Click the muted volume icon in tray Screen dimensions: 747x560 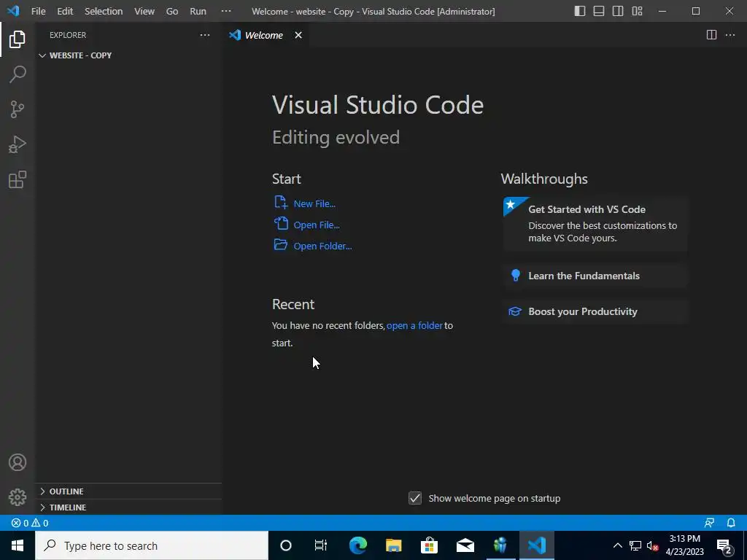(652, 545)
